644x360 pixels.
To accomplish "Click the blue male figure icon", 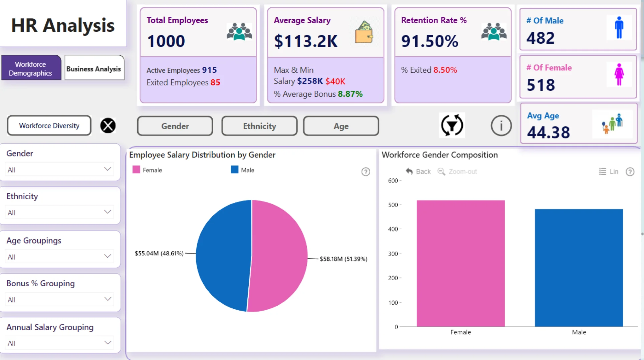I will point(619,27).
